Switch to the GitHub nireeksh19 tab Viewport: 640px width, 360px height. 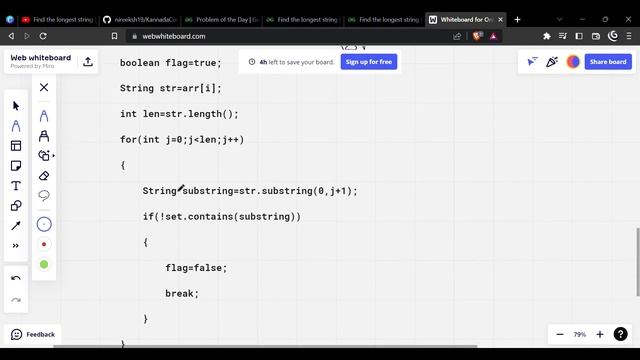[140, 20]
